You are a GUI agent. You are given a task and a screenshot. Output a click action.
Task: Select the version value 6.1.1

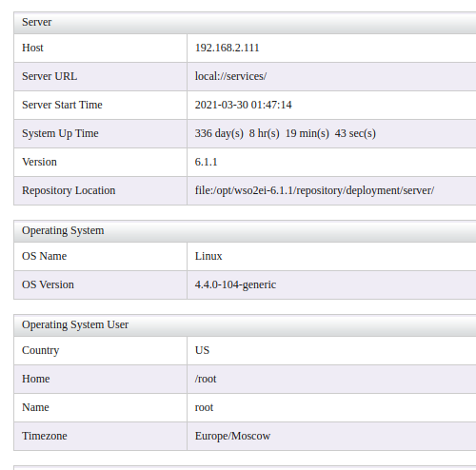tap(206, 162)
